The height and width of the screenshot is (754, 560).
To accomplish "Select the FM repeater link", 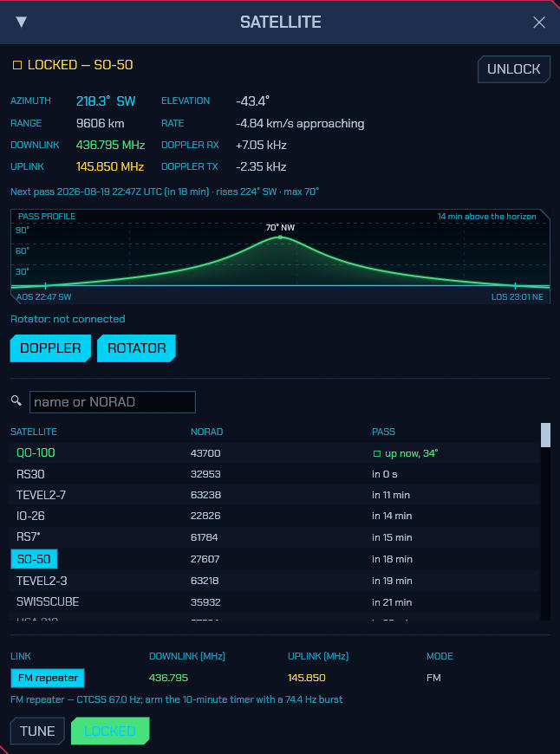I will tap(48, 678).
